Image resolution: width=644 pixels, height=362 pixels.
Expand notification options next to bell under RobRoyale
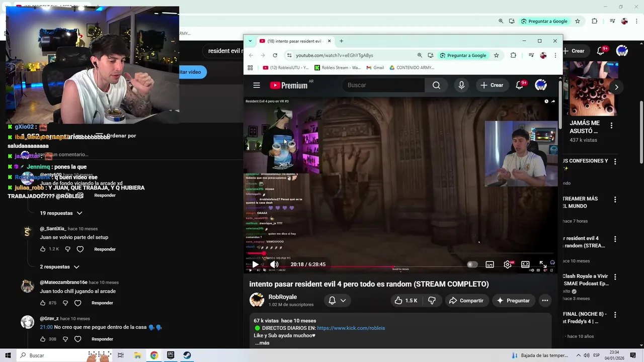343,301
